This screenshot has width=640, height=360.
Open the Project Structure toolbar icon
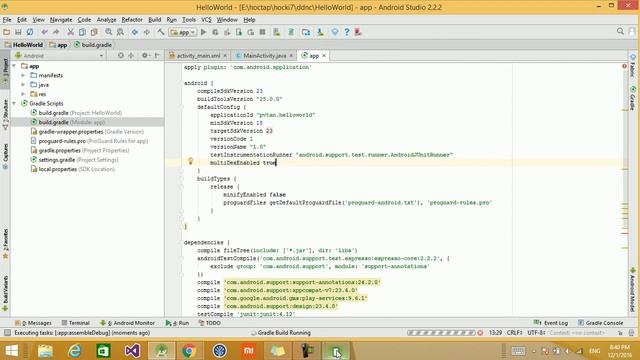(x=306, y=32)
